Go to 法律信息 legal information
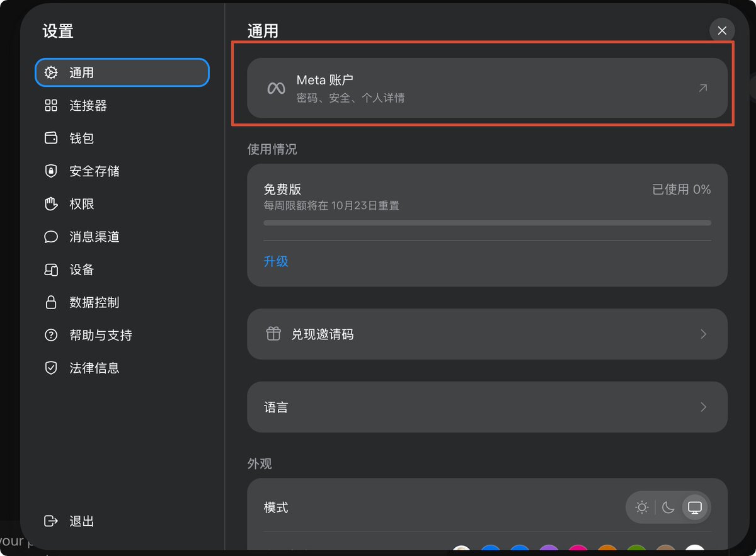 point(122,367)
